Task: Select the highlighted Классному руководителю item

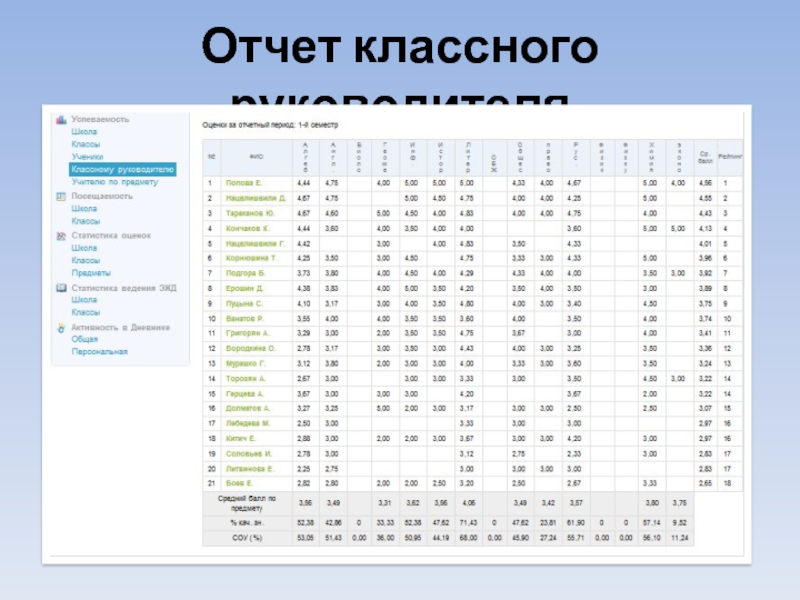Action: point(122,169)
